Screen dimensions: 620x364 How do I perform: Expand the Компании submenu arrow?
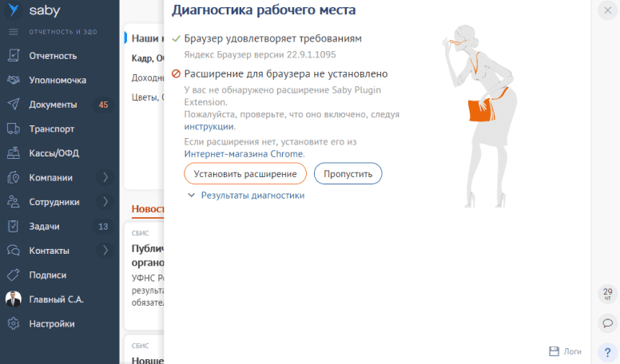click(105, 177)
